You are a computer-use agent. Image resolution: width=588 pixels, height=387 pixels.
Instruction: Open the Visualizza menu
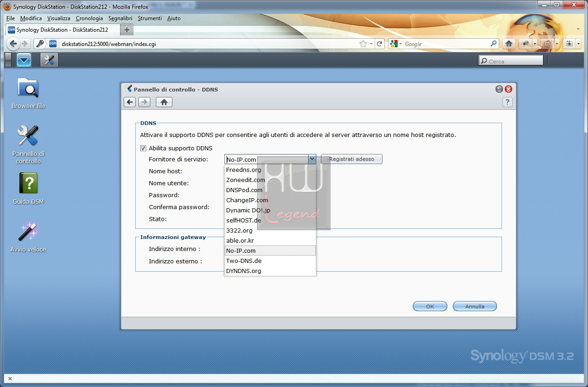(x=59, y=18)
